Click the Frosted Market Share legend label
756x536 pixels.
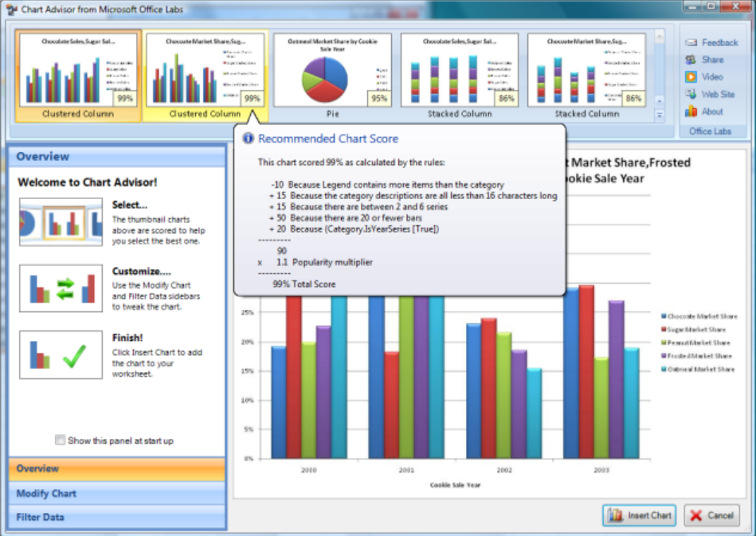point(699,356)
